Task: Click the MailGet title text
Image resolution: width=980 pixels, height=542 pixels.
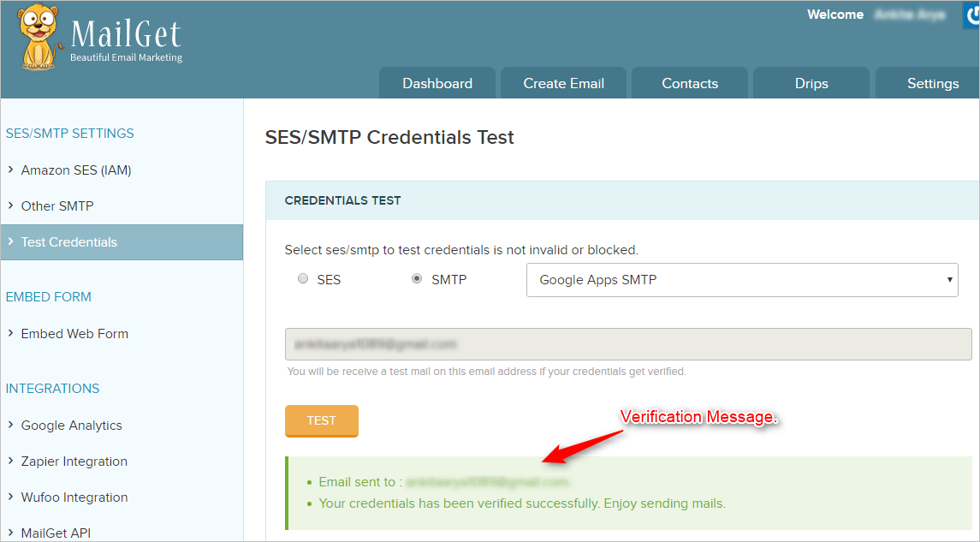Action: [x=126, y=33]
